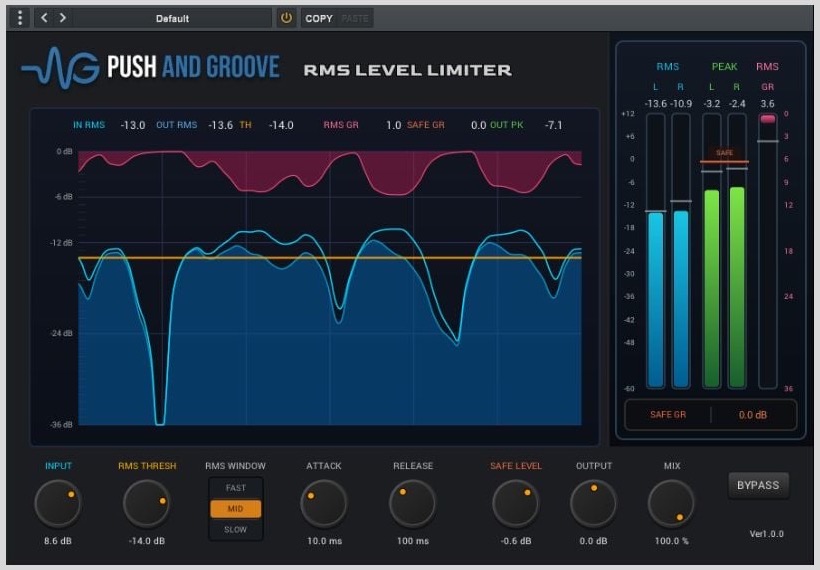The width and height of the screenshot is (820, 570).
Task: Click the RMS GR reduction meter
Action: (768, 251)
